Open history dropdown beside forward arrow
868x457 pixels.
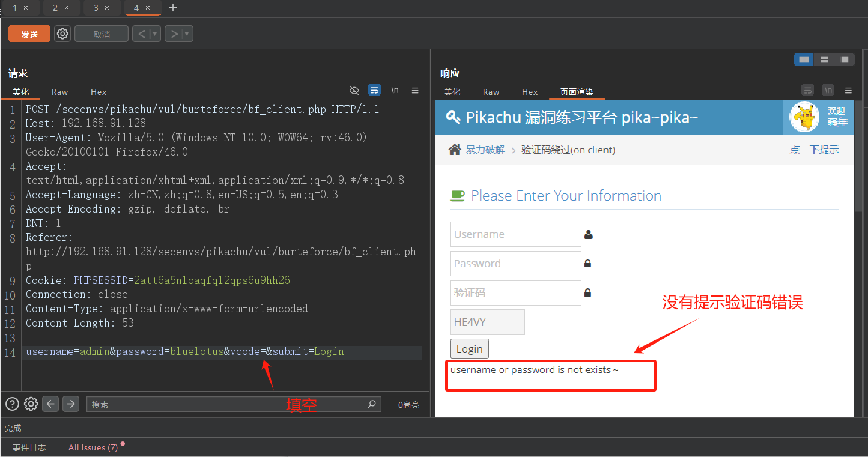click(187, 34)
